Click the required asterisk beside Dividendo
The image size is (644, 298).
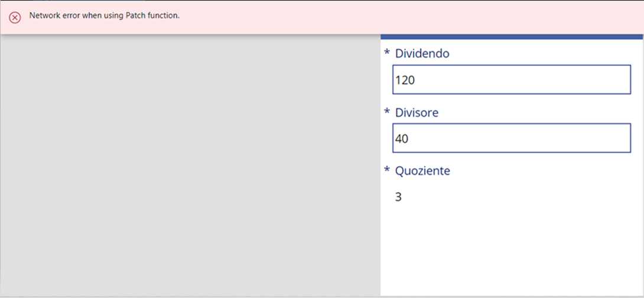(387, 53)
